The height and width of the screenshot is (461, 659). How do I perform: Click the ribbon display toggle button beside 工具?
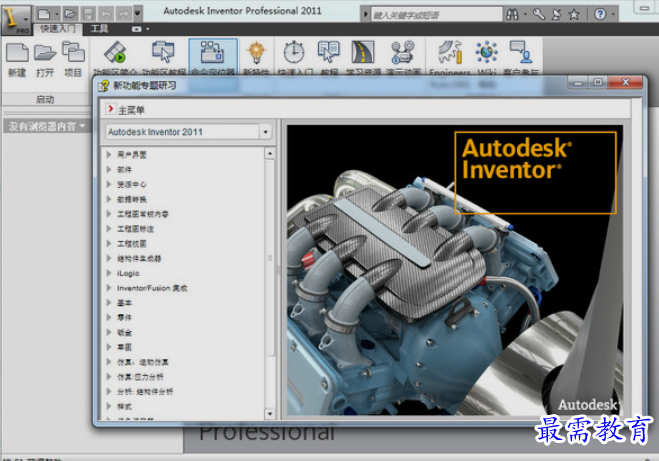[137, 29]
